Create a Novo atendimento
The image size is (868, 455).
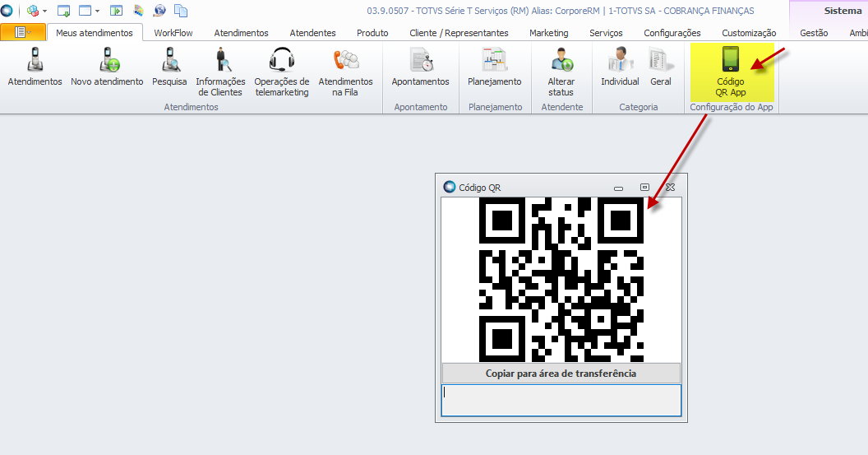pyautogui.click(x=108, y=60)
